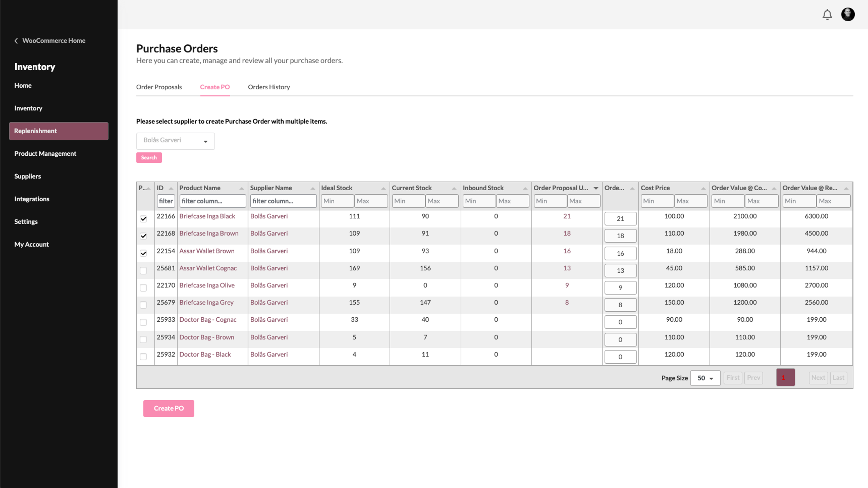This screenshot has width=868, height=488.
Task: Sort the table by ID column
Action: click(170, 188)
